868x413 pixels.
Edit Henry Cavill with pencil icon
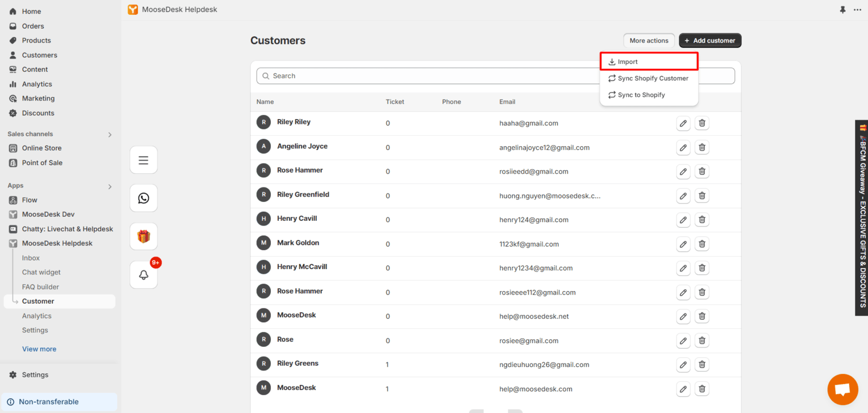click(683, 220)
